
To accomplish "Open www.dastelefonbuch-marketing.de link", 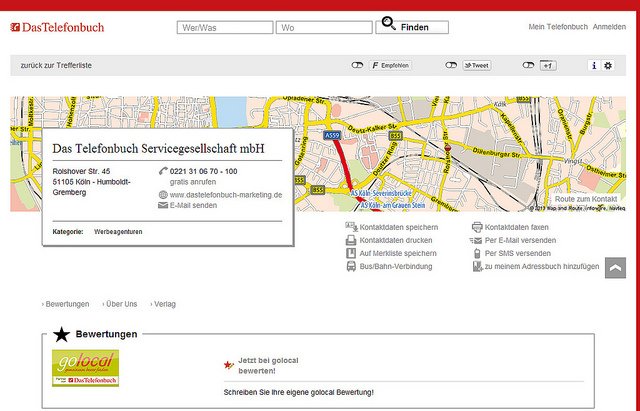I will click(x=226, y=195).
